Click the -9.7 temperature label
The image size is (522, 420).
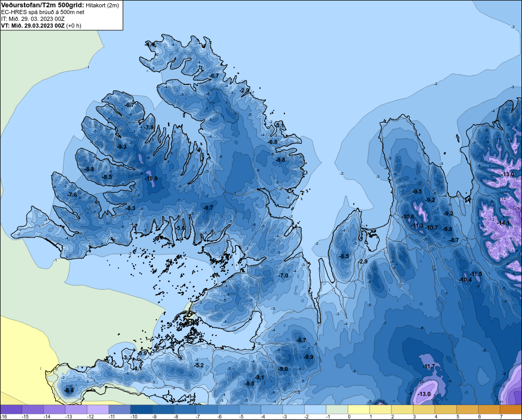click(208, 208)
